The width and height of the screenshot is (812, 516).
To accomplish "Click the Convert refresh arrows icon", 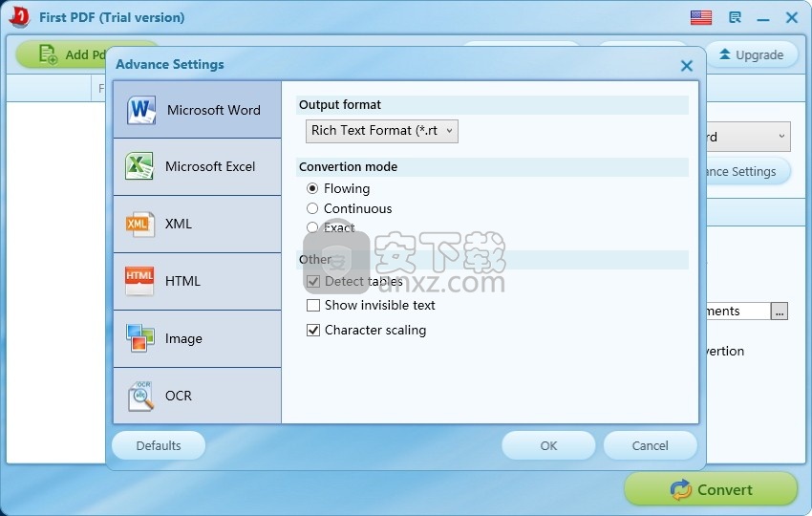I will [680, 489].
